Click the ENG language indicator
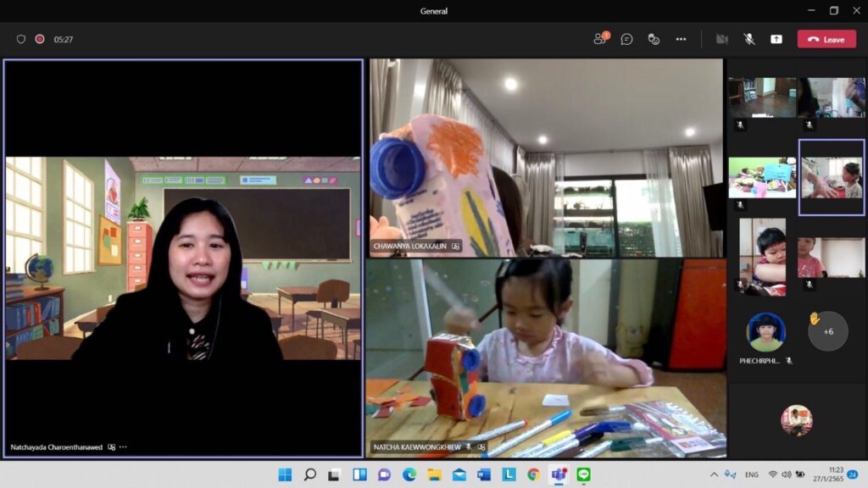The width and height of the screenshot is (868, 488). (751, 474)
